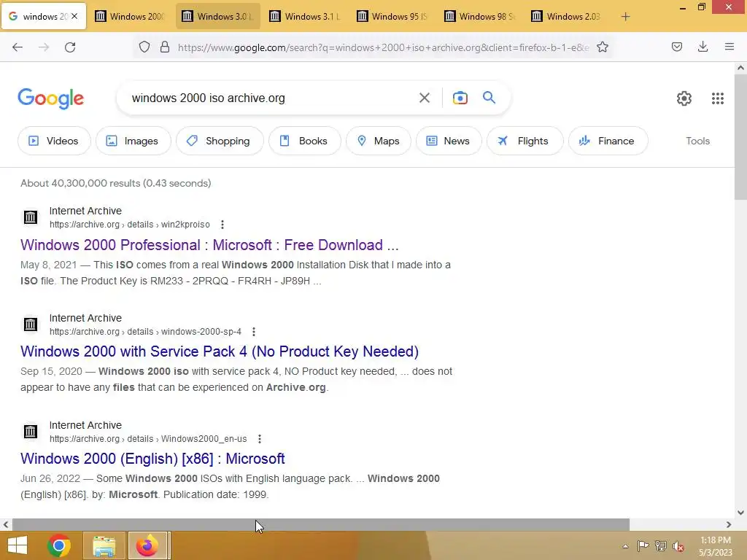Filter results by Books
The height and width of the screenshot is (560, 747).
304,141
